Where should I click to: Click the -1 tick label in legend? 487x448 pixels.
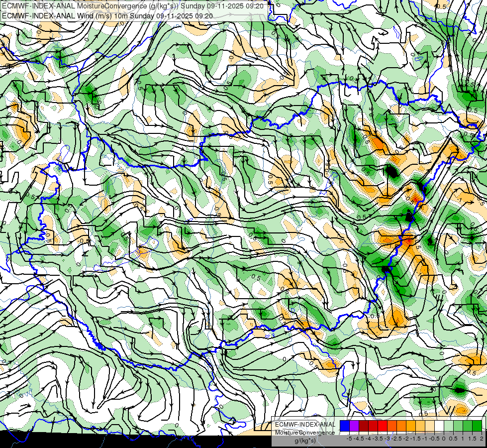[x=425, y=439]
